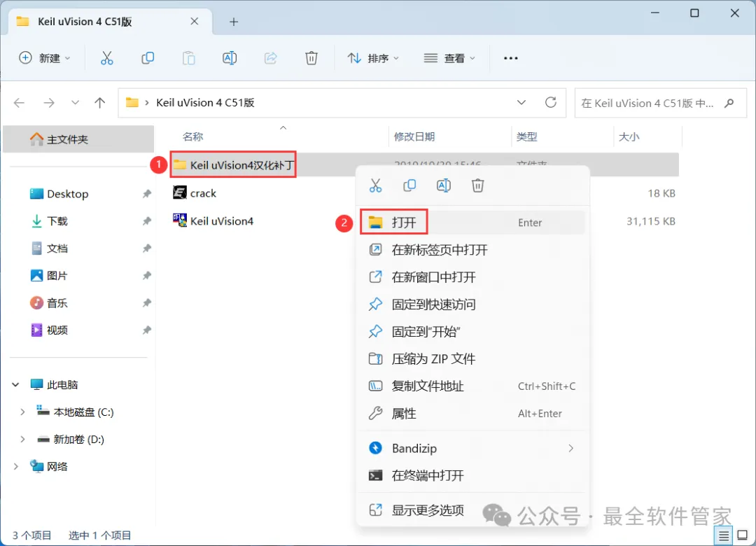Go back with the left arrow

pos(20,103)
